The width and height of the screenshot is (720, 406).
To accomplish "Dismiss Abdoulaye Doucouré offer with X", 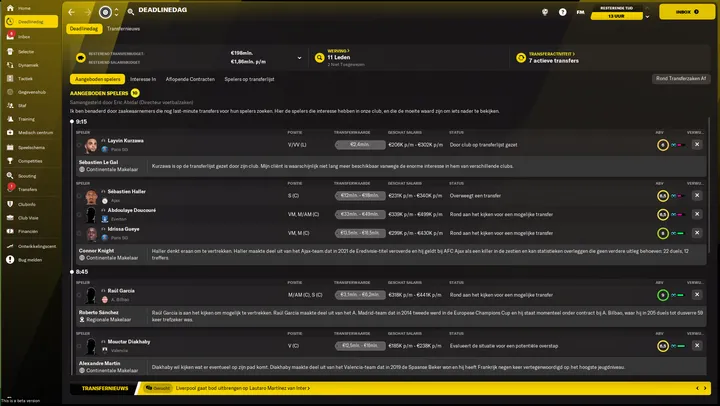I will [697, 214].
